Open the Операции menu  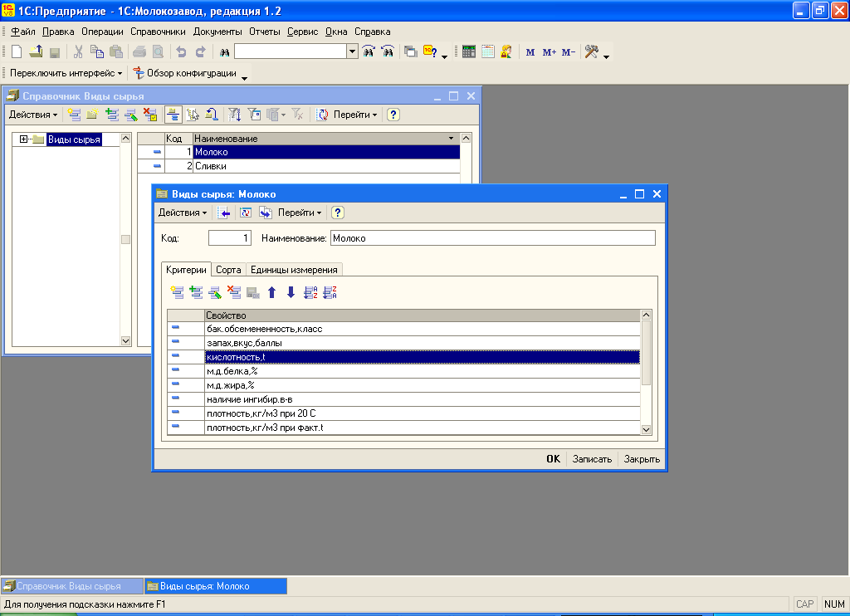102,32
